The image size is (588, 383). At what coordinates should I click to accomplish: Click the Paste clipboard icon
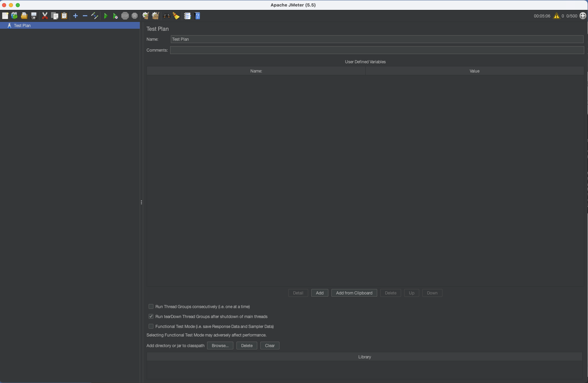coord(64,16)
